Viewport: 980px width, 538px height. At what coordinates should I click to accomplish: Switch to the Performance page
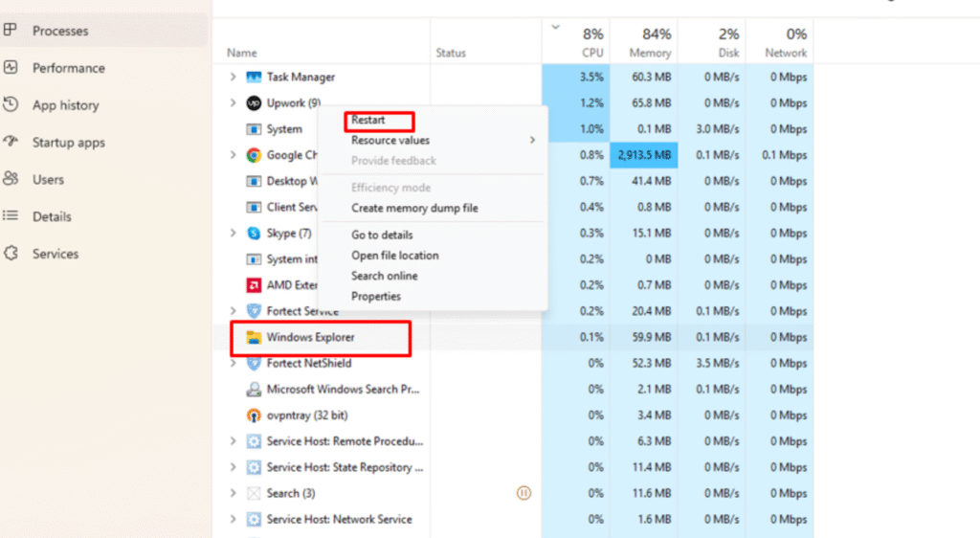point(69,67)
